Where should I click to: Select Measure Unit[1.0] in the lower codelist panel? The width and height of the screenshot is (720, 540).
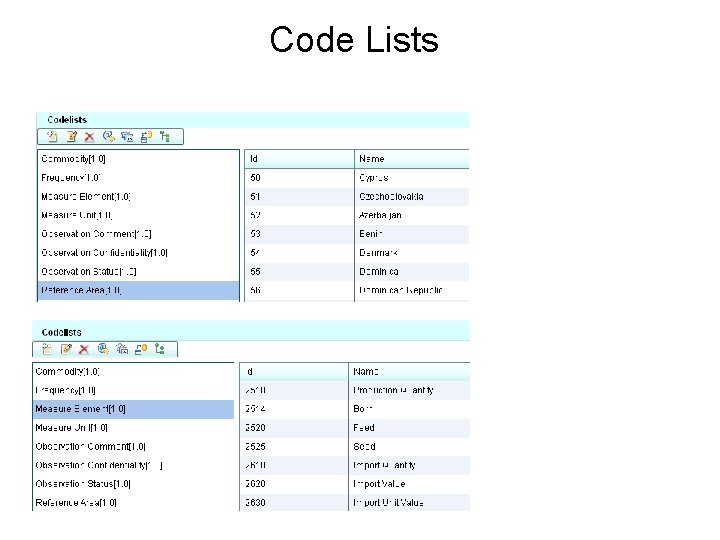click(x=133, y=428)
